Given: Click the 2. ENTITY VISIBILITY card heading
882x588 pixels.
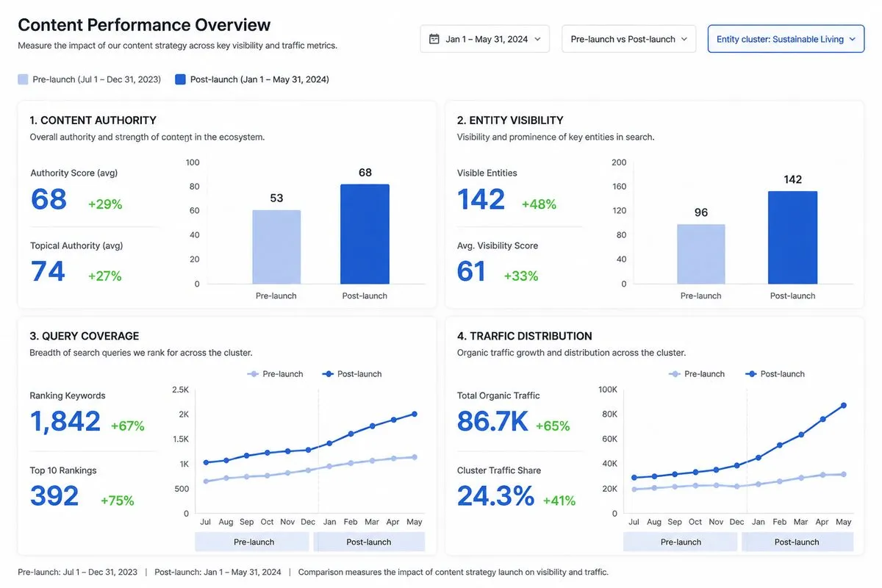Looking at the screenshot, I should tap(510, 121).
